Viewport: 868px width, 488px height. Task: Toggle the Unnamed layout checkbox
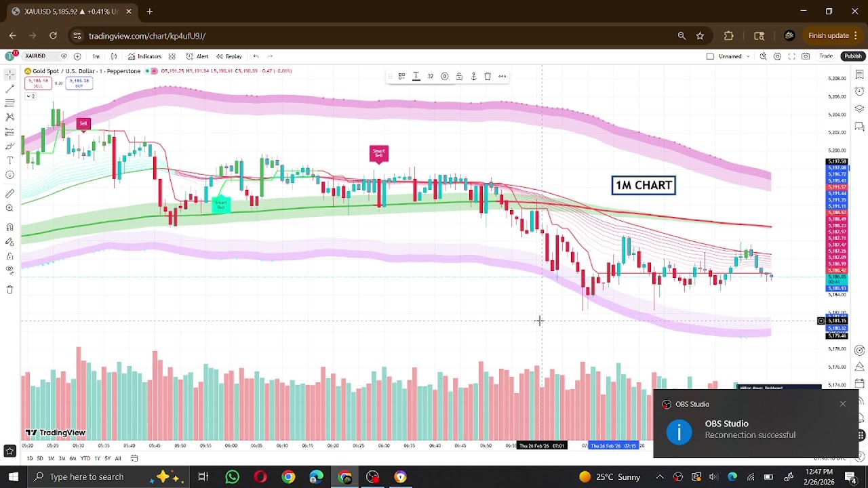coord(710,56)
